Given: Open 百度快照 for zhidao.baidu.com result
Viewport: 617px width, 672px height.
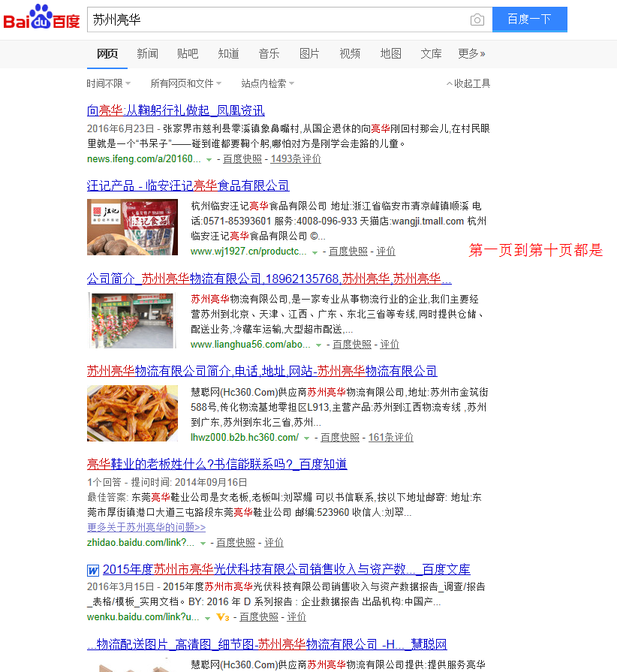Looking at the screenshot, I should click(235, 543).
